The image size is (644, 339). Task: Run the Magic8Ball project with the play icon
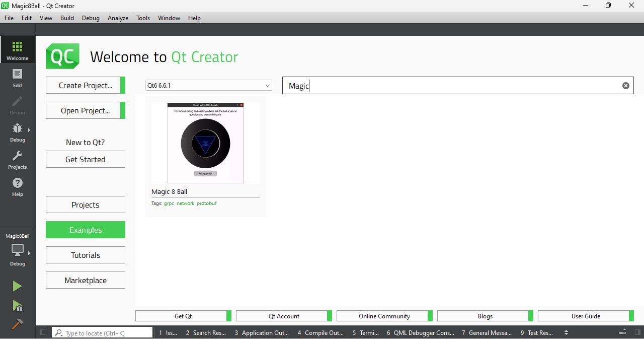pyautogui.click(x=17, y=286)
